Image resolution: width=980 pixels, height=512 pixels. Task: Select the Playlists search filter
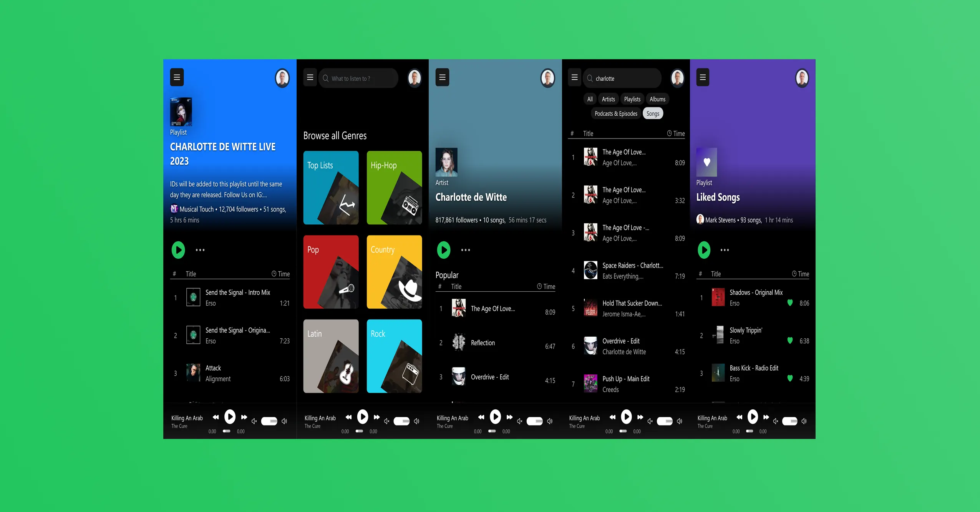pyautogui.click(x=632, y=99)
